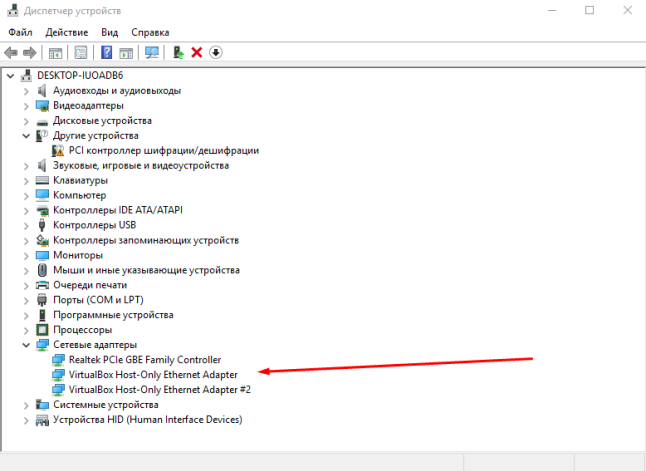Collapse the Другие устройства category
The image size is (646, 471).
pyautogui.click(x=26, y=136)
